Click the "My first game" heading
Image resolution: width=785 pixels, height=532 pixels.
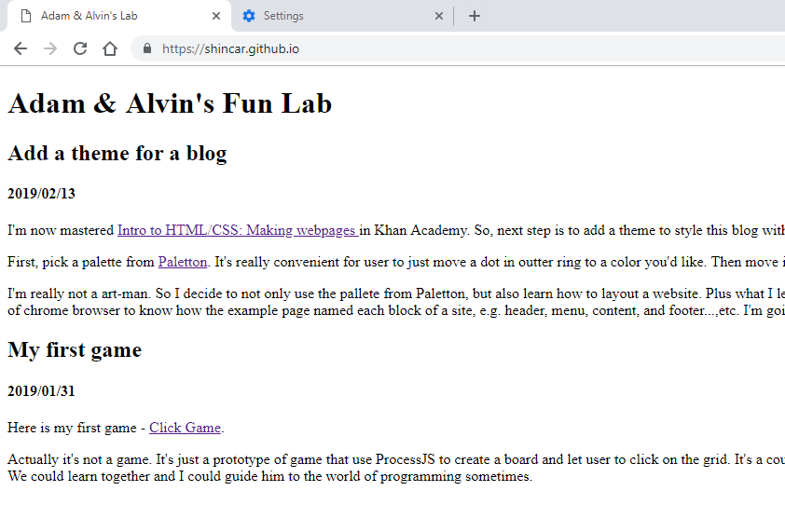point(75,350)
